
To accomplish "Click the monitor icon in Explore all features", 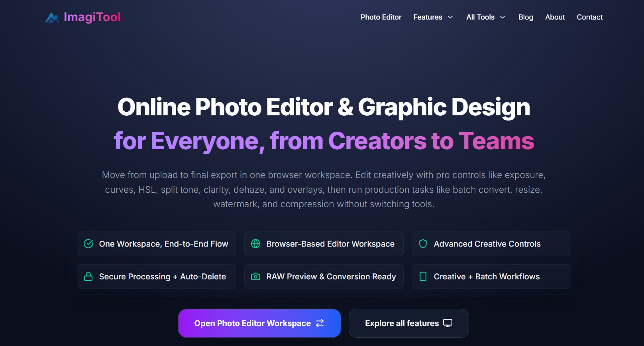I will coord(448,323).
